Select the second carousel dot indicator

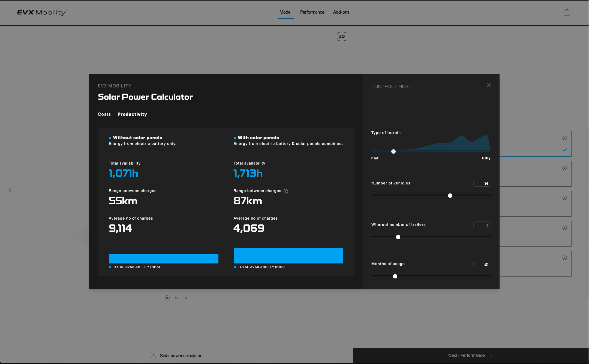click(176, 298)
